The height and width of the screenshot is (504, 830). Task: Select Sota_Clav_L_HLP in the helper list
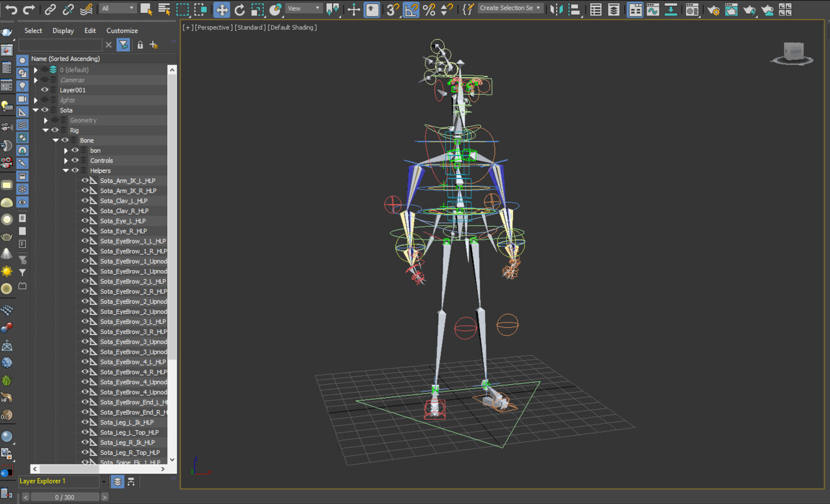pos(124,201)
